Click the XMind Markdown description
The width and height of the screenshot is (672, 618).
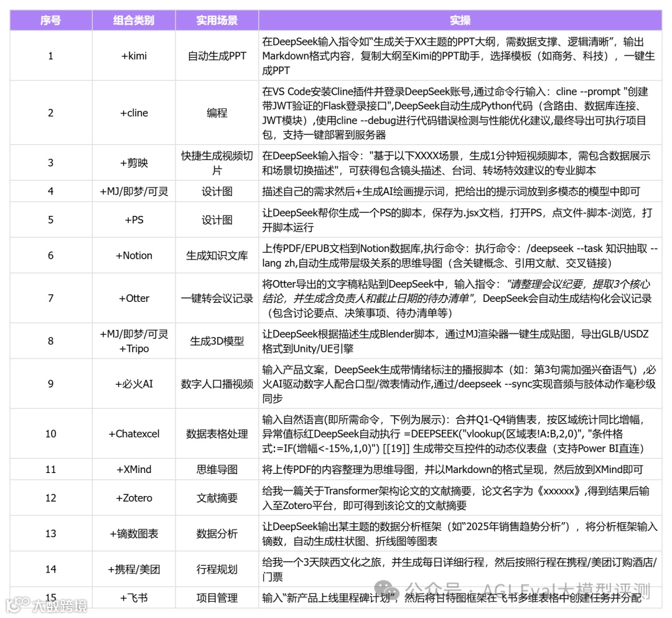coord(460,469)
